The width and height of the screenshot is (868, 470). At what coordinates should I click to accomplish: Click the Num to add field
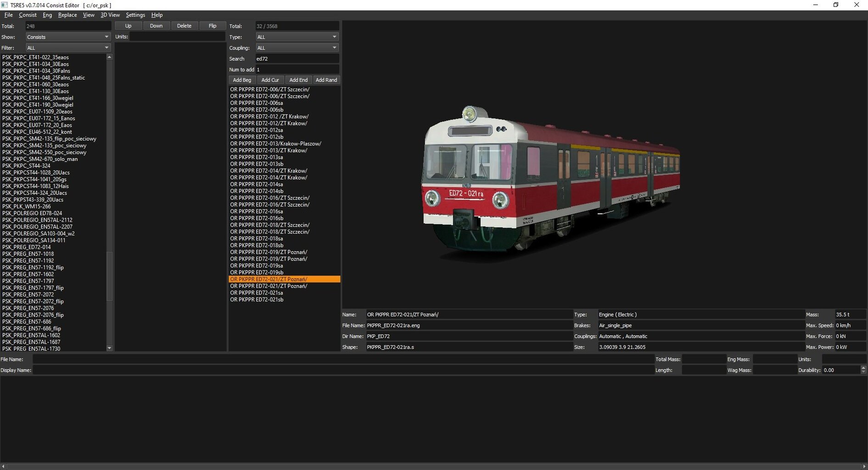tap(297, 70)
